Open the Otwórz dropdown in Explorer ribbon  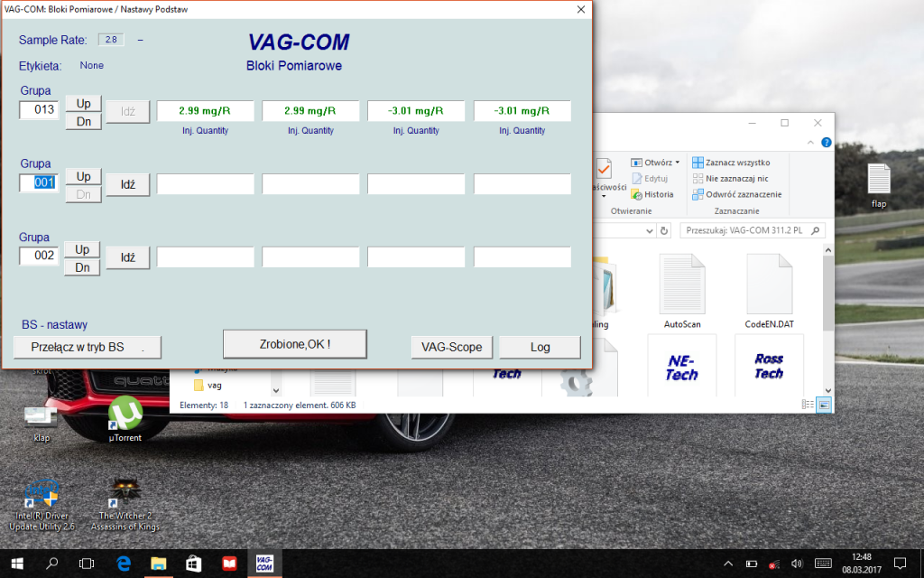coord(655,163)
